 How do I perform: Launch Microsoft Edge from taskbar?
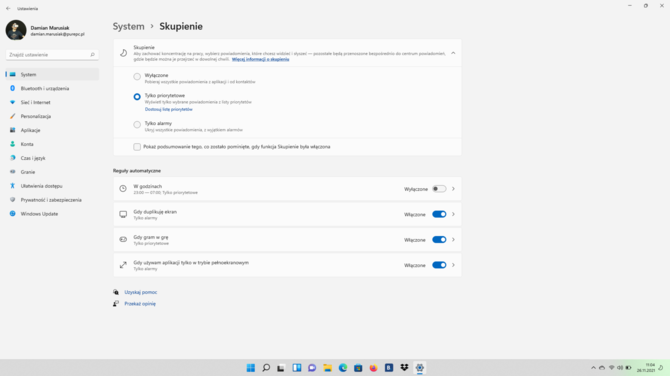point(343,368)
